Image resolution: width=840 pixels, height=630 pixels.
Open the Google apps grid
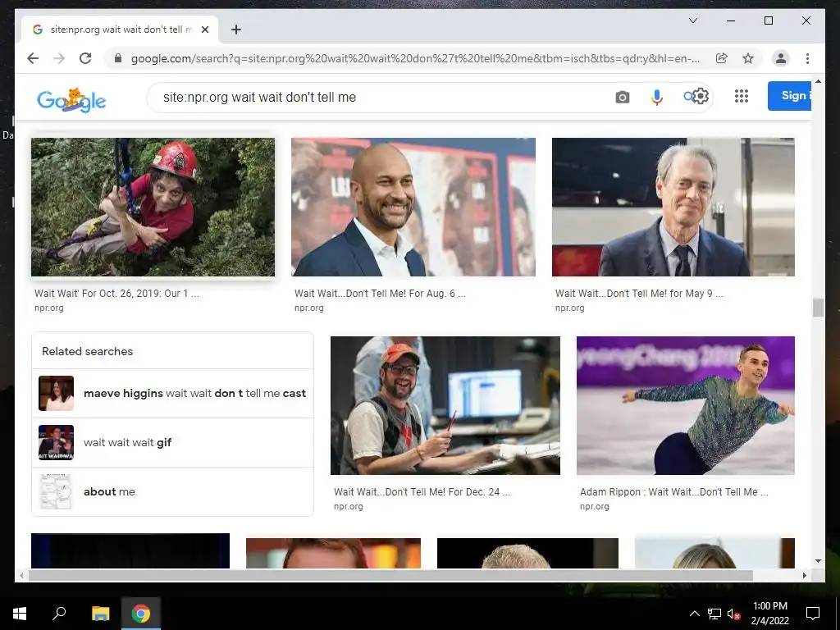click(742, 96)
